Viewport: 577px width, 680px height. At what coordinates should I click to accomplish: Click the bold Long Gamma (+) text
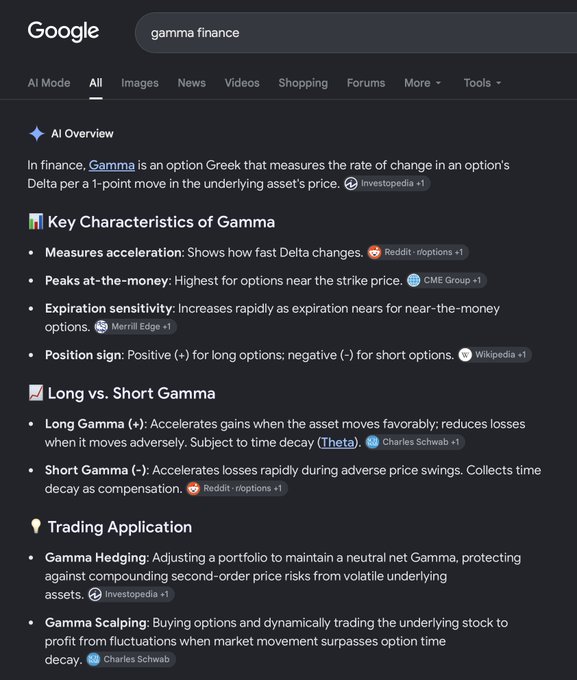[96, 424]
